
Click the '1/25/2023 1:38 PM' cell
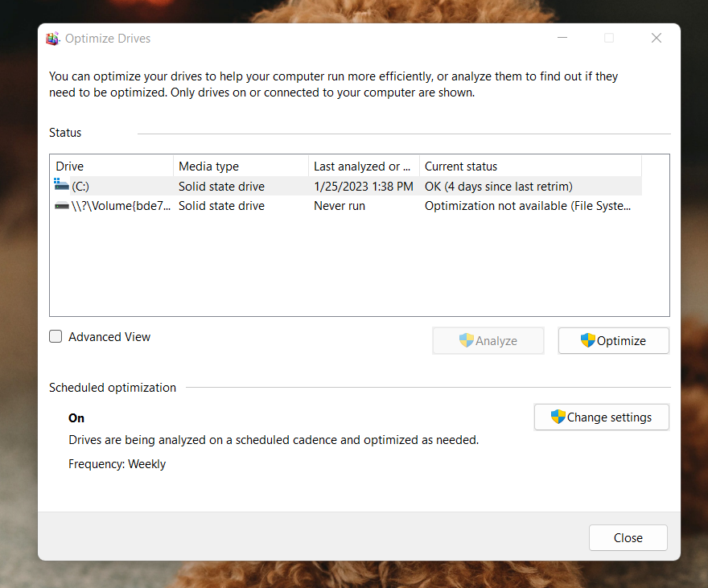pyautogui.click(x=364, y=187)
